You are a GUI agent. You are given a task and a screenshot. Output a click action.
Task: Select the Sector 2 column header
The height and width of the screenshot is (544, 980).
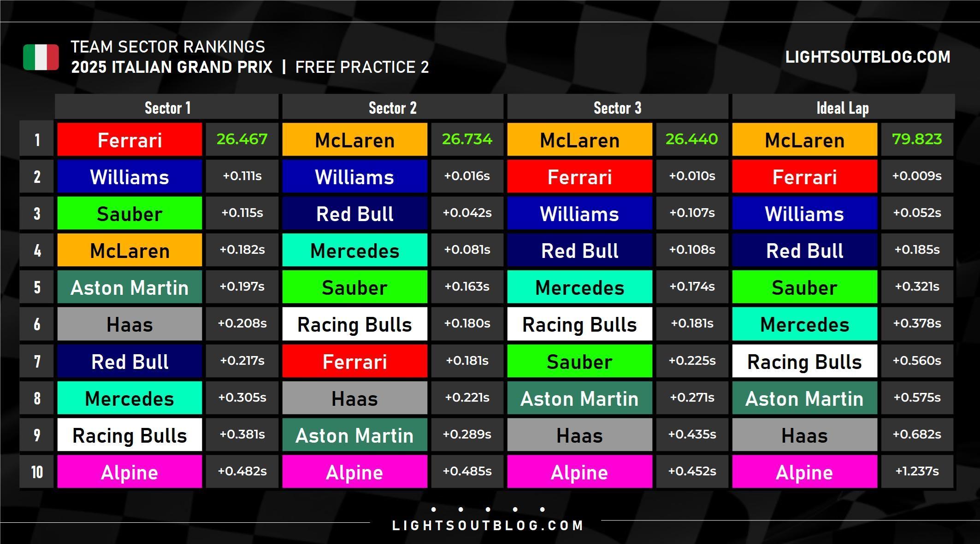[x=392, y=107]
